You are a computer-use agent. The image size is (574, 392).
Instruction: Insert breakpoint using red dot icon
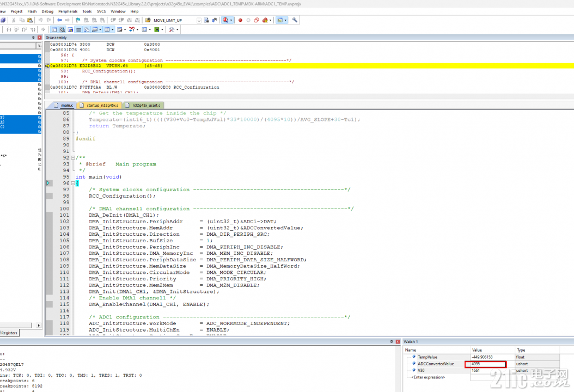(x=240, y=20)
